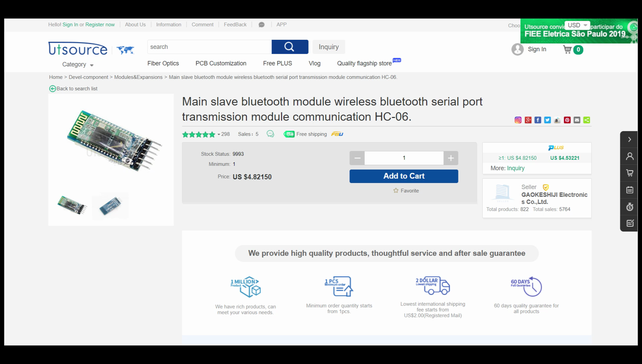Click Inquiry button next to search
Image resolution: width=642 pixels, height=364 pixels.
[329, 47]
